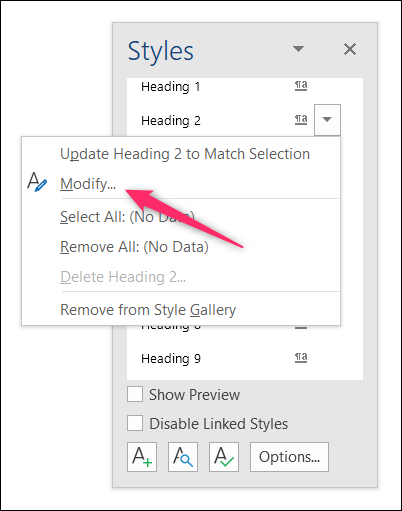402x511 pixels.
Task: Open Heading 2 dropdown arrow
Action: click(327, 120)
